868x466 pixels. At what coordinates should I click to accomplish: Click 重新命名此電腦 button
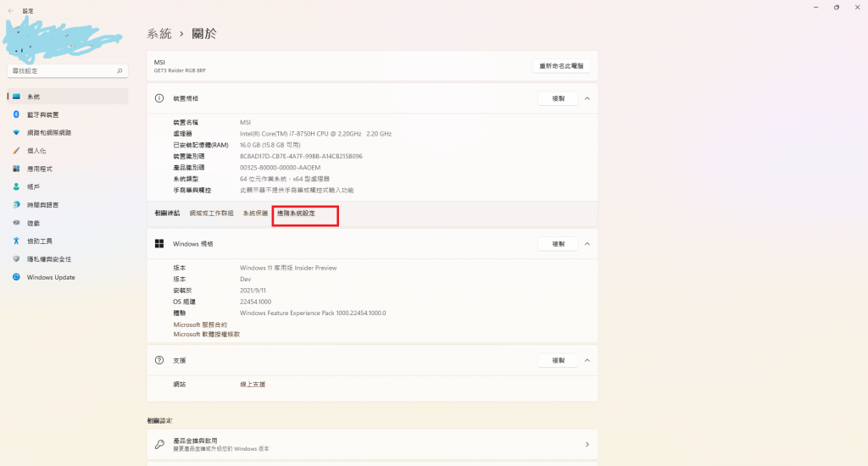coord(561,66)
